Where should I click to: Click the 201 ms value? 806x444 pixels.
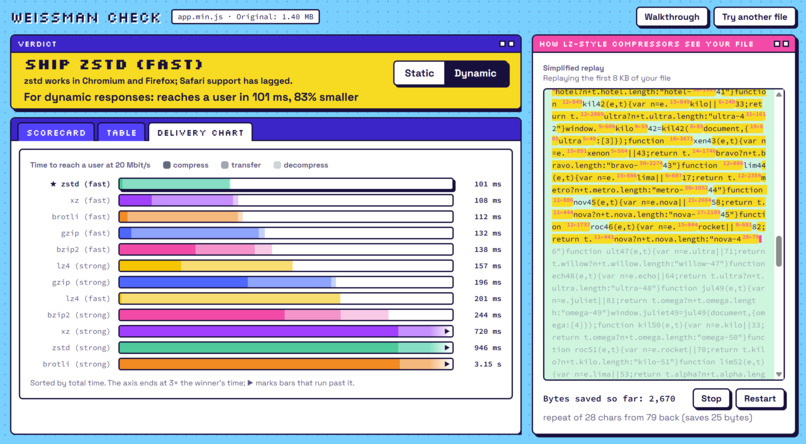(488, 299)
